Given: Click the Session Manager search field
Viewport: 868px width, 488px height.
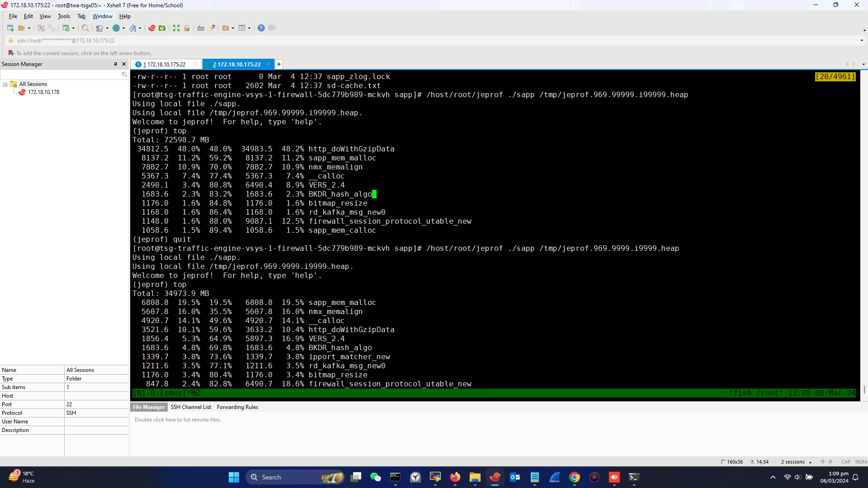Looking at the screenshot, I should pos(61,74).
